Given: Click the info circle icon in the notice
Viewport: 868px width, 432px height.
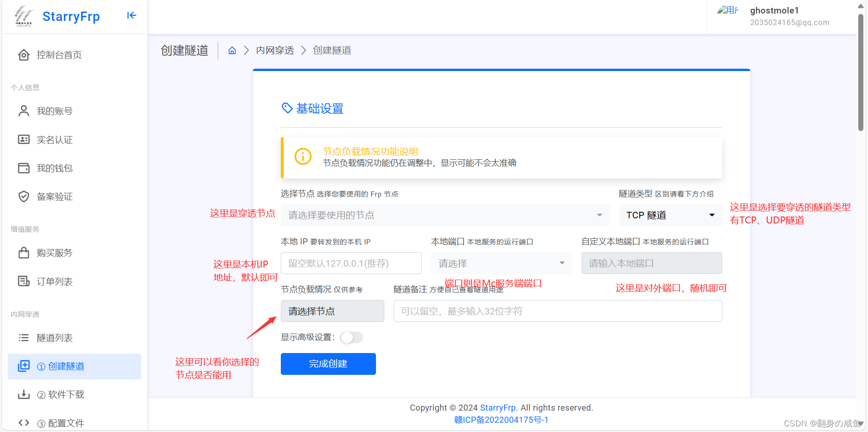Looking at the screenshot, I should point(303,157).
